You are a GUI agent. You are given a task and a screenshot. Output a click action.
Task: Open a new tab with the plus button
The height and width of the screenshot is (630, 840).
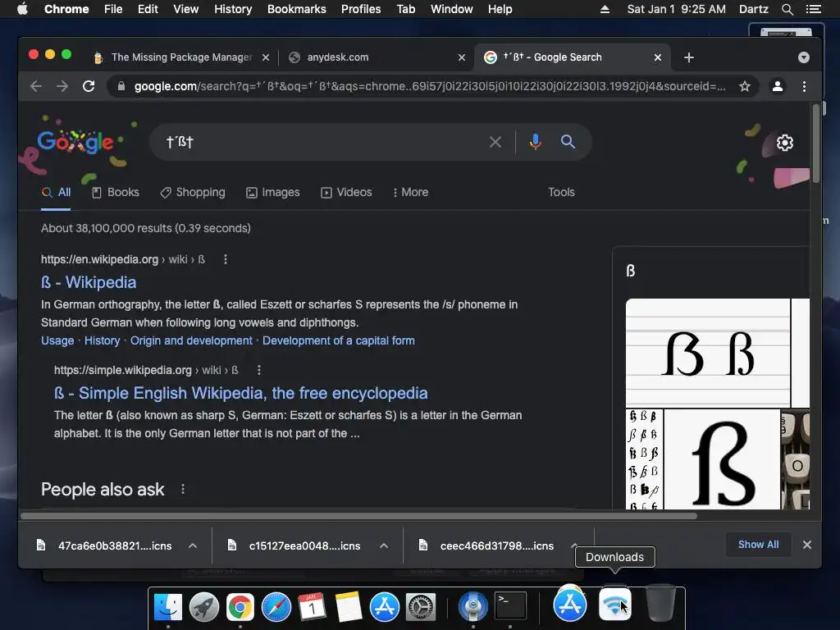689,57
